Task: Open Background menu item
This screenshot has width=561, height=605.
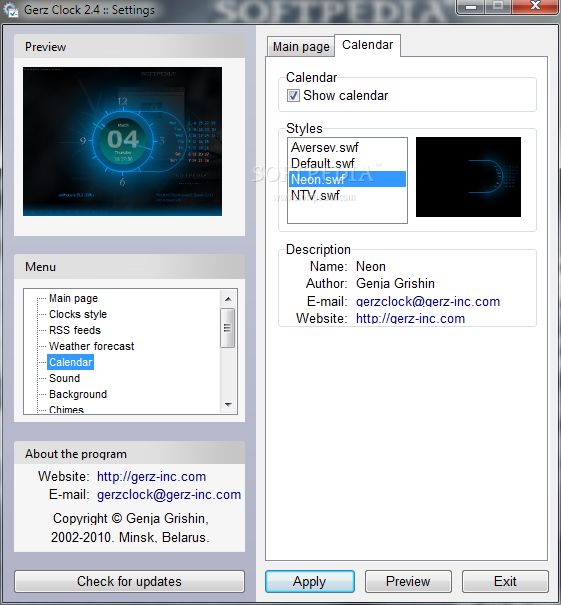Action: pyautogui.click(x=78, y=394)
